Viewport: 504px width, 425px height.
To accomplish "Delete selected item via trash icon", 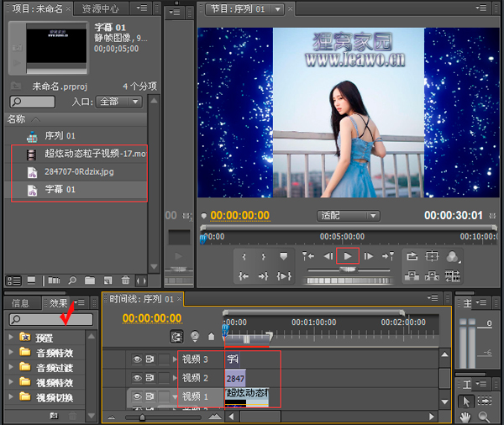I will coord(125,281).
